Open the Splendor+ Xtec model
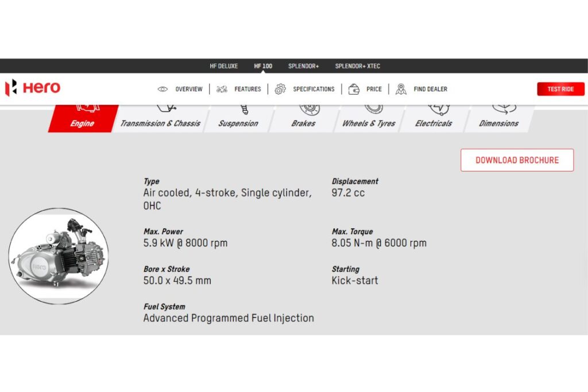Image resolution: width=588 pixels, height=392 pixels. click(357, 66)
